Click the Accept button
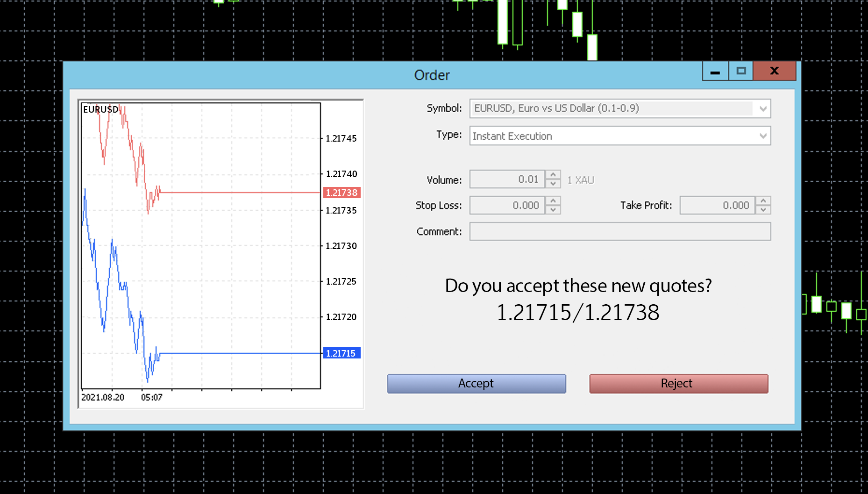This screenshot has height=494, width=868. 476,383
